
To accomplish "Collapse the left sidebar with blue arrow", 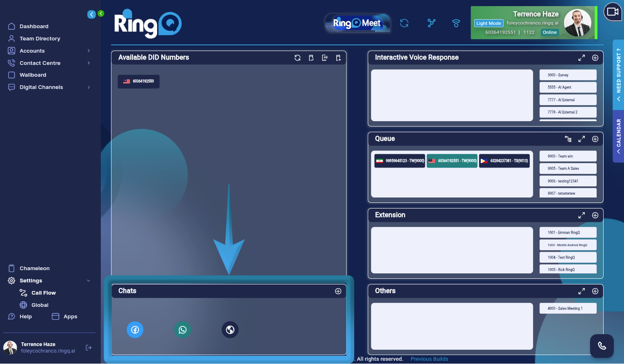I will click(x=91, y=14).
